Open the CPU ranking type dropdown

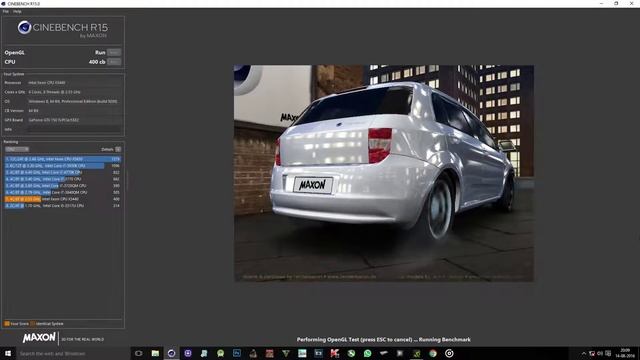pyautogui.click(x=17, y=149)
